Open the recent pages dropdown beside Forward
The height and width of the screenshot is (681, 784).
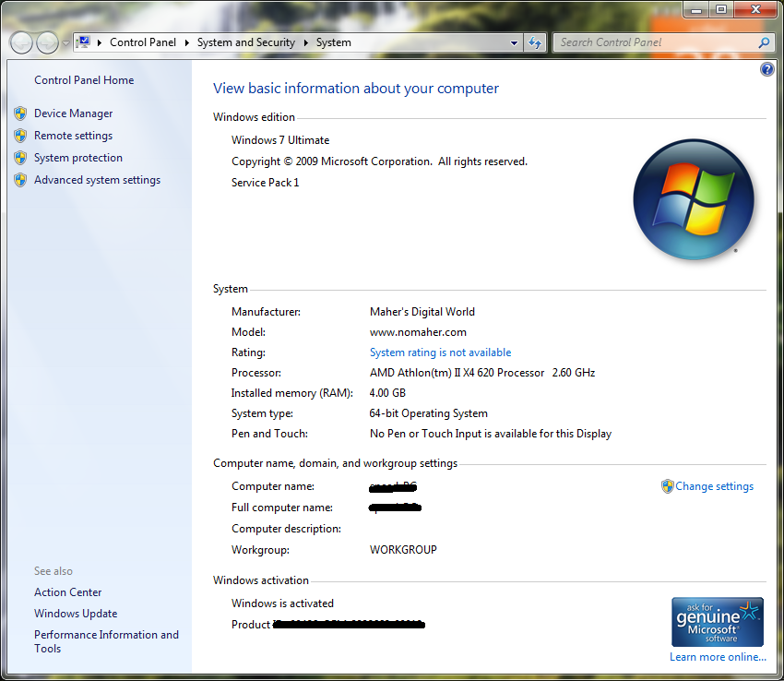(x=65, y=43)
